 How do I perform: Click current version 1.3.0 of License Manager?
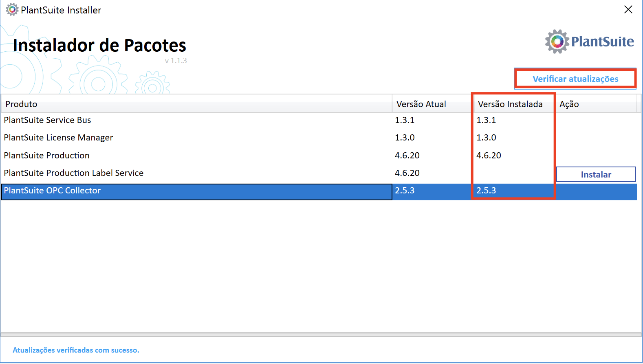[x=405, y=138]
